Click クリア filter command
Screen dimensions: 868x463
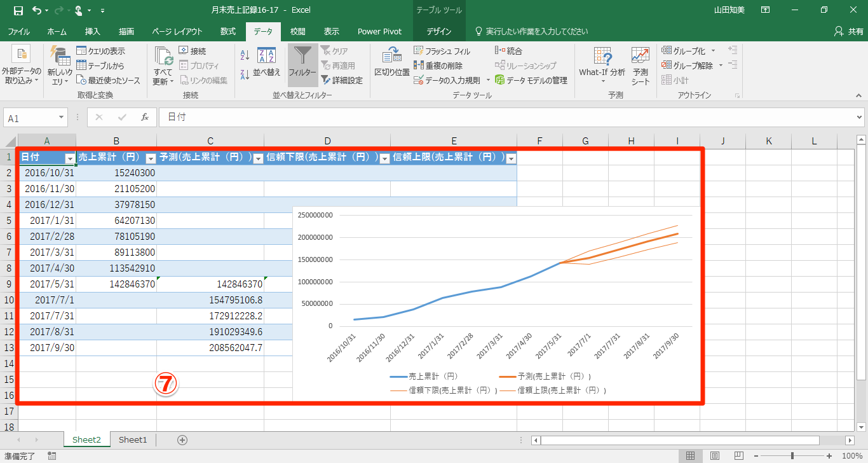pos(334,51)
